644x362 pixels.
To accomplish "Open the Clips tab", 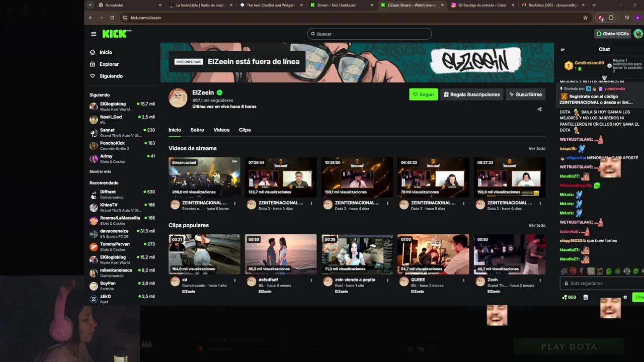I will click(245, 130).
